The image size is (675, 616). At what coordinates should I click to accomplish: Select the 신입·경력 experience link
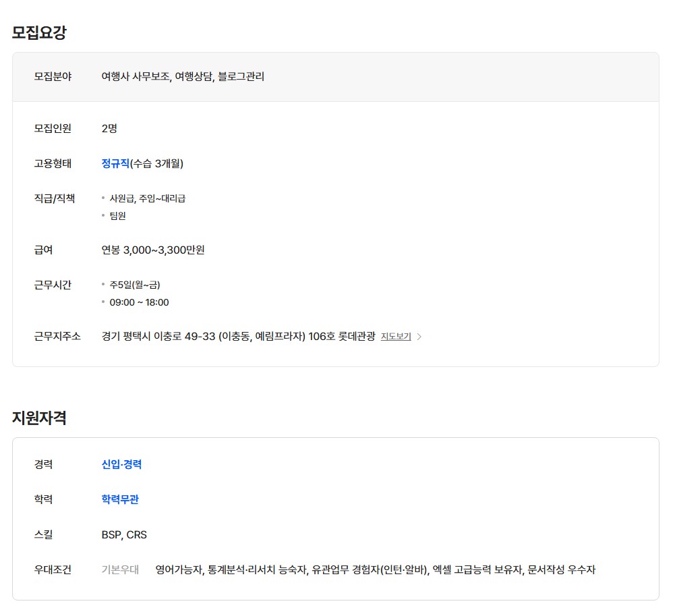(121, 464)
